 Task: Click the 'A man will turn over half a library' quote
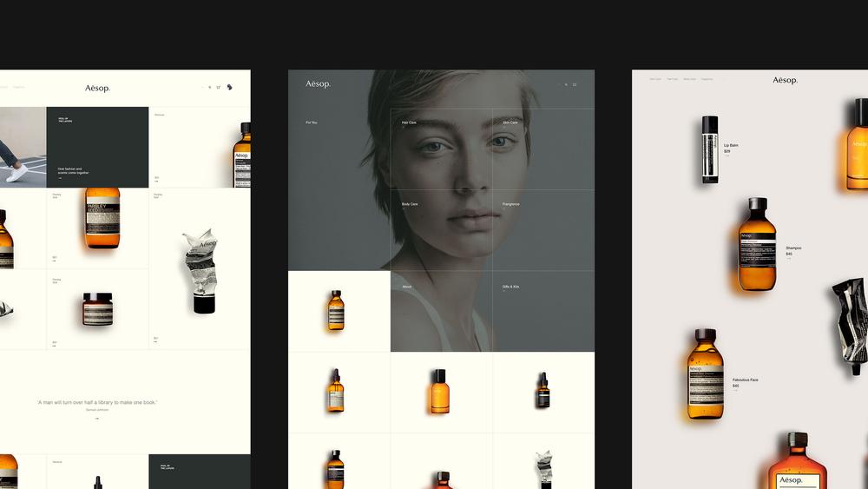[97, 403]
